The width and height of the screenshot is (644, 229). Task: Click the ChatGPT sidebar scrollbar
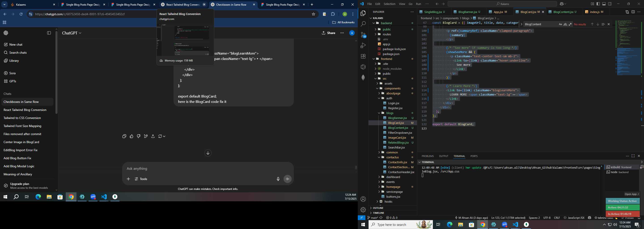56,72
